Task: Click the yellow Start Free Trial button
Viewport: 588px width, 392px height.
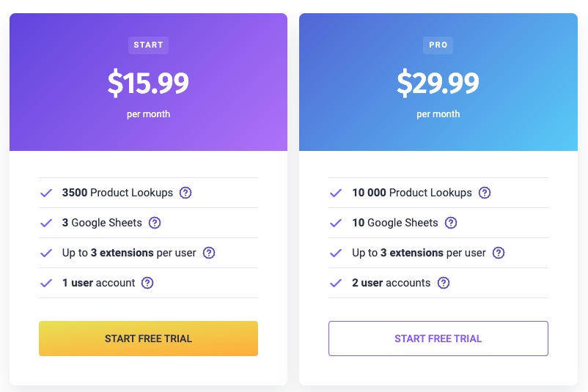Action: coord(148,339)
